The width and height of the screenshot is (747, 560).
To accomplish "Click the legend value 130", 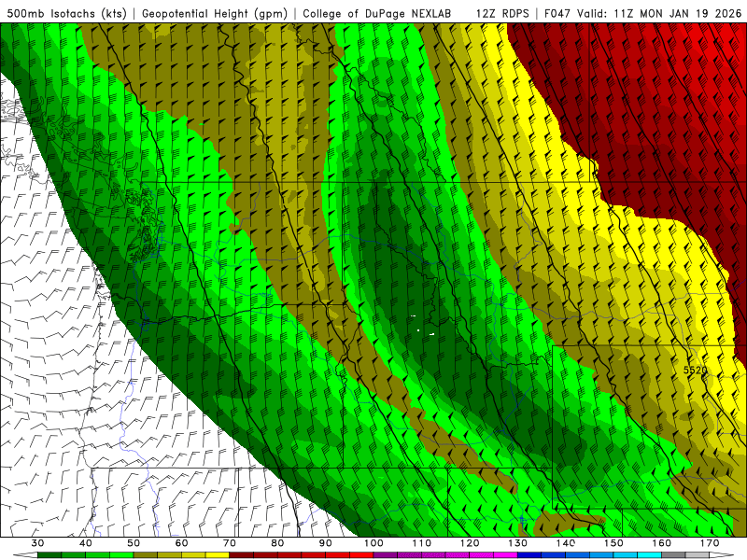I will (518, 543).
